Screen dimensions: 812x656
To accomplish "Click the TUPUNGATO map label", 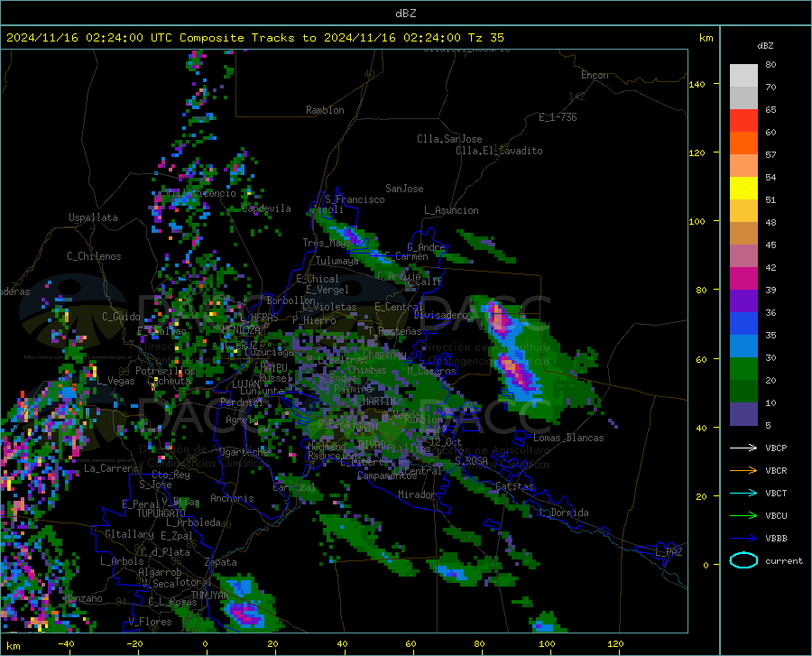I will pos(161,513).
